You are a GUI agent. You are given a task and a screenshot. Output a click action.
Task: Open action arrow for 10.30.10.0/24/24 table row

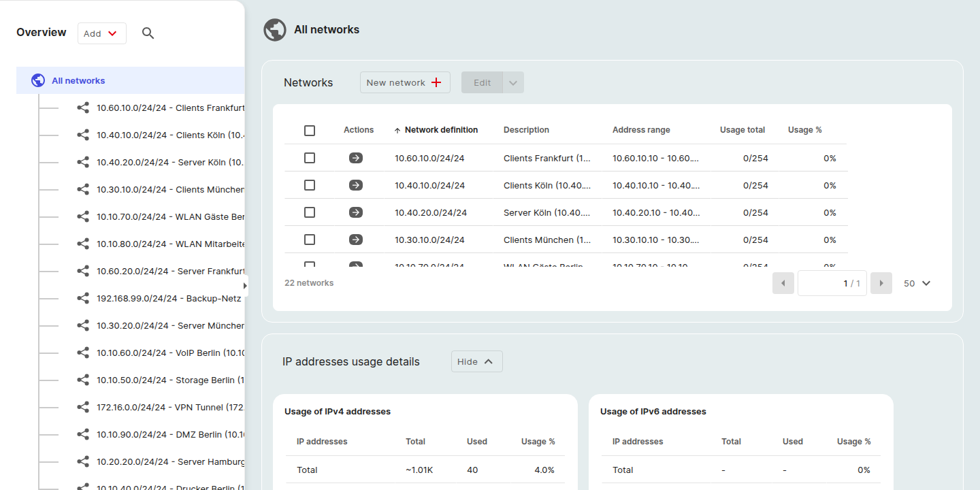(356, 240)
